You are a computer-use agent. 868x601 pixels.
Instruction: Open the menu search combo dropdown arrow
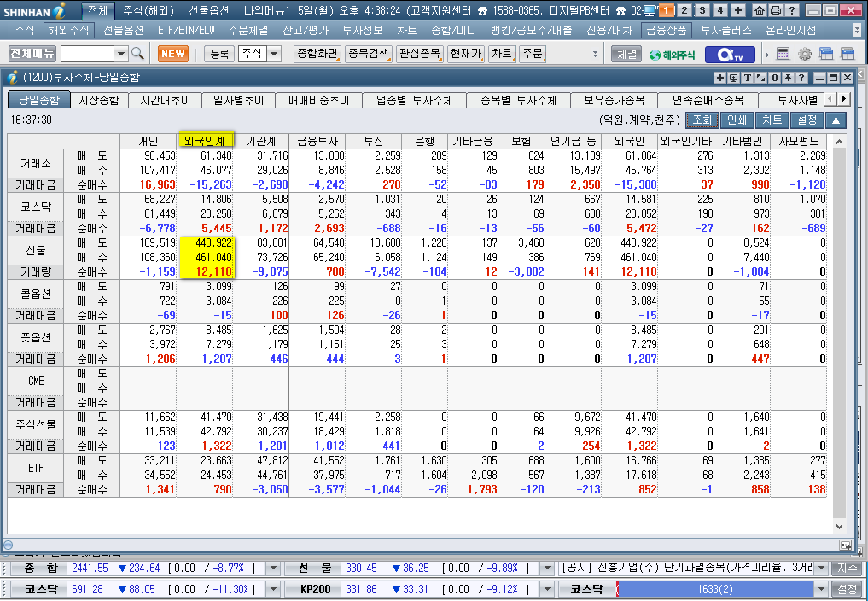tap(121, 54)
